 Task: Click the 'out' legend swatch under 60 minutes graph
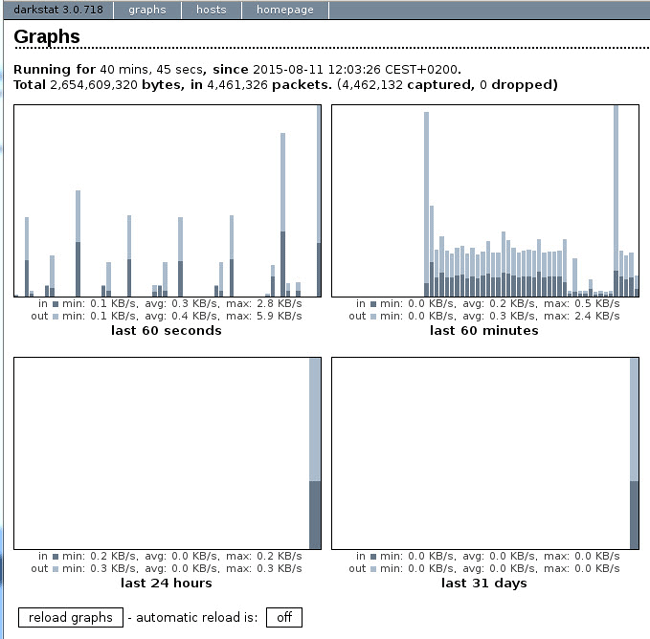coord(374,316)
